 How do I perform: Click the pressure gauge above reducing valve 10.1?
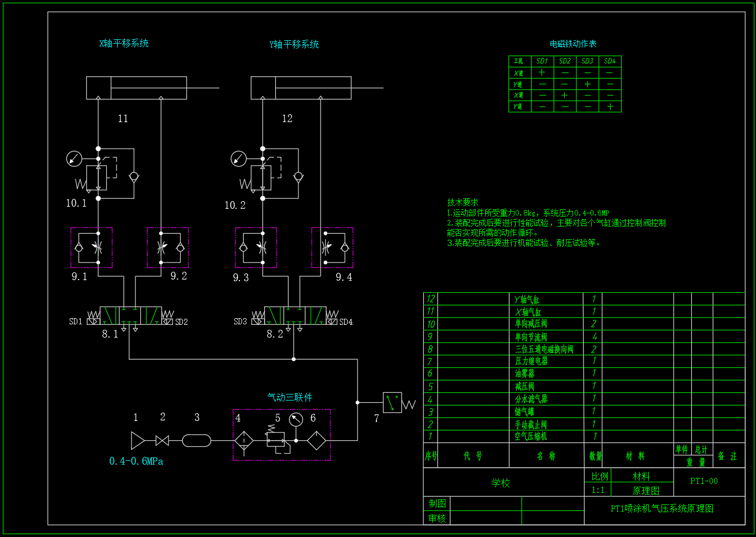tap(74, 159)
